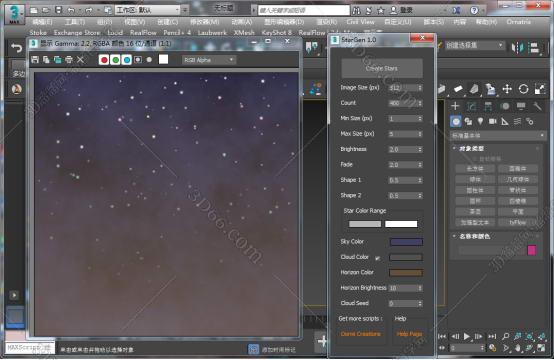
Task: Clear the render frame with X icon
Action: (x=80, y=60)
